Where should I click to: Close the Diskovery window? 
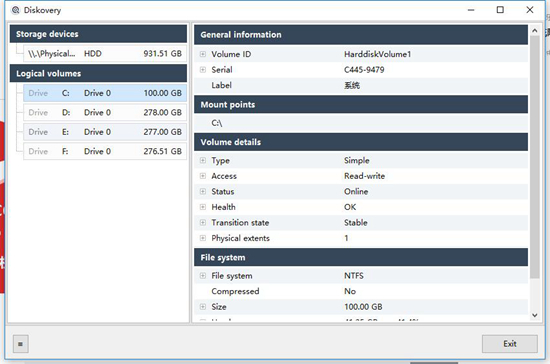pos(530,10)
